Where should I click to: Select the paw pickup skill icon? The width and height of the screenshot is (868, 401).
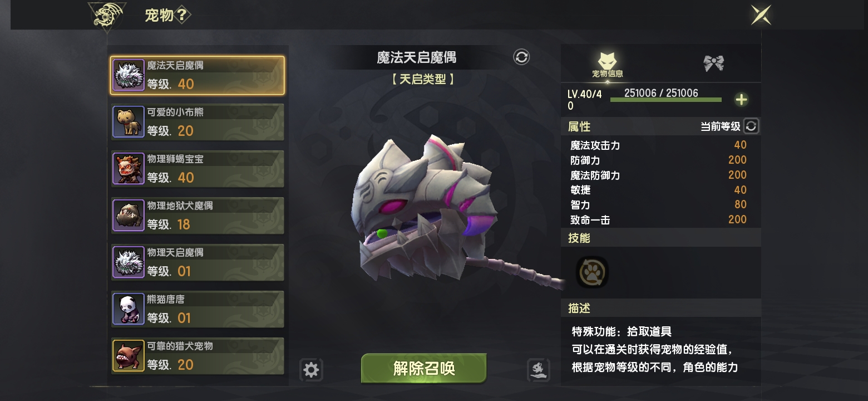point(592,272)
